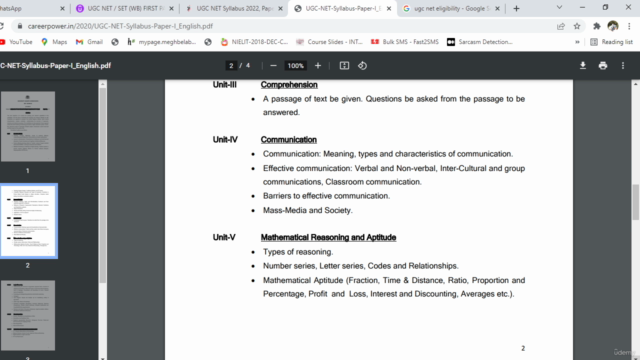640x360 pixels.
Task: Rotate the PDF counterclockwise
Action: click(362, 66)
